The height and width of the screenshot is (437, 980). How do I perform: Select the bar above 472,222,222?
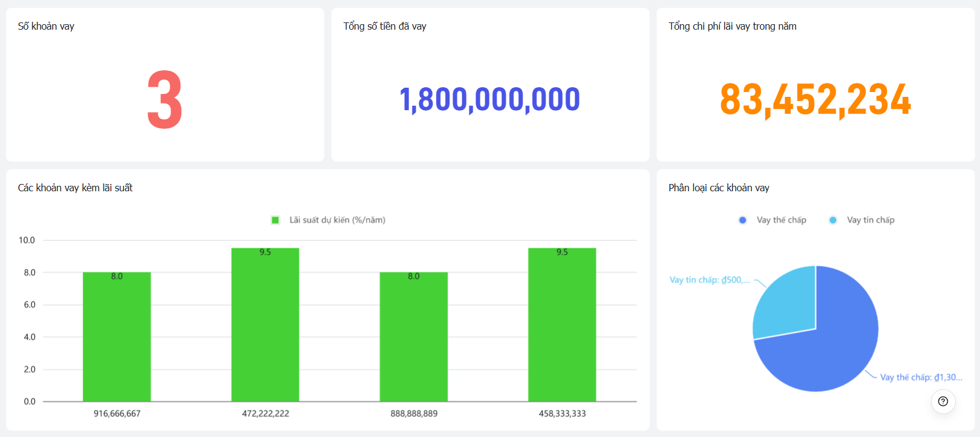click(x=265, y=324)
